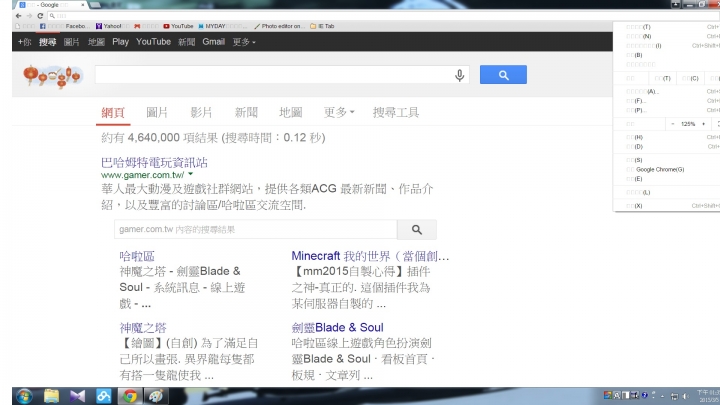Viewport: 720px width, 405px height.
Task: Click the Google lantern doodle logo
Action: click(x=53, y=76)
